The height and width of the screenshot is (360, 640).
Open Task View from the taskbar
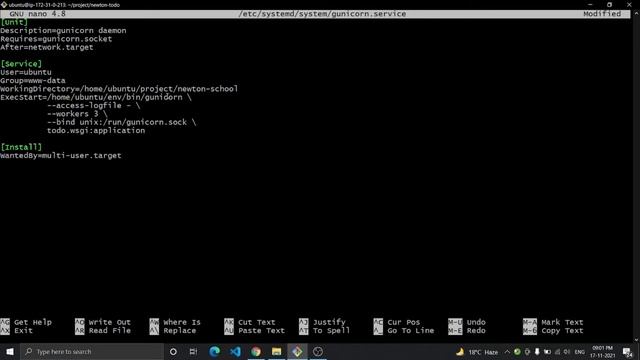(x=193, y=351)
